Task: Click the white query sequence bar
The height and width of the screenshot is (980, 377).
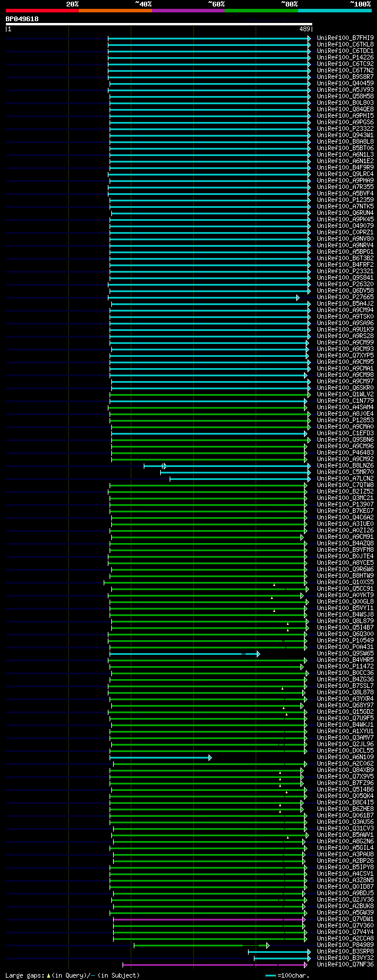Action: 158,24
